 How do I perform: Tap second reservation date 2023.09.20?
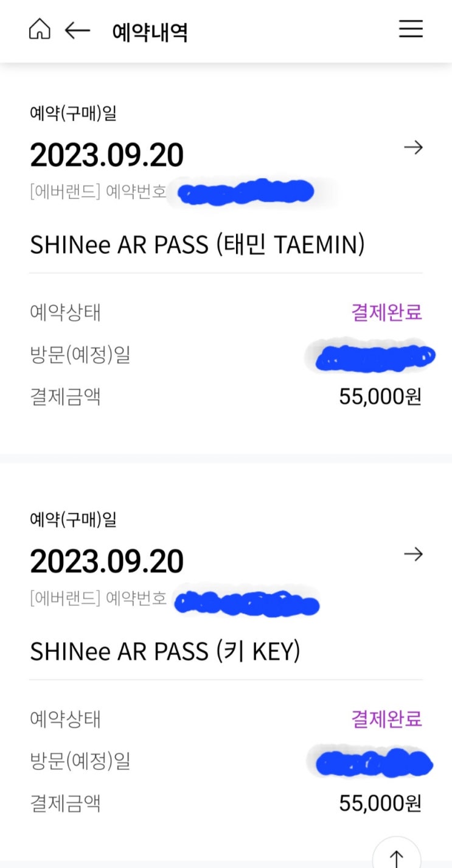[106, 562]
